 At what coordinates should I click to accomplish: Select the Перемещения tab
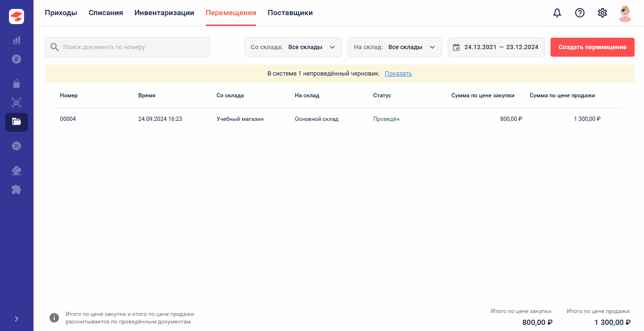(231, 13)
